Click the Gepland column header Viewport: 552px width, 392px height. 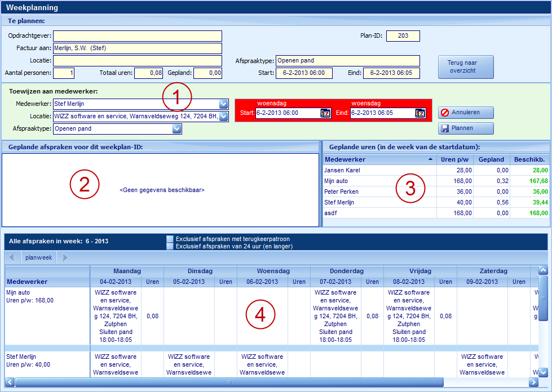tap(492, 159)
